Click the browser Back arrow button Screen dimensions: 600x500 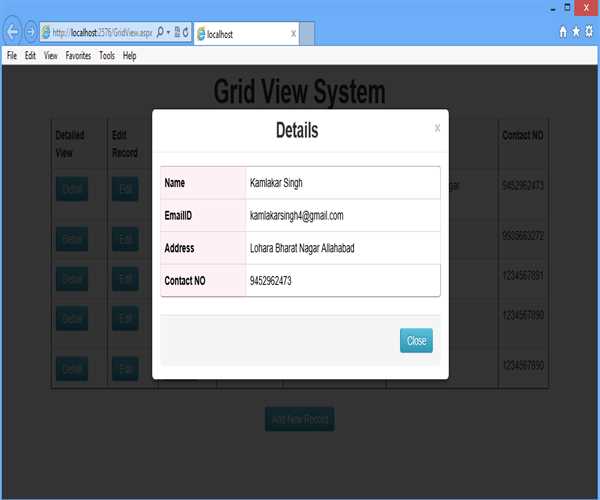[x=13, y=32]
